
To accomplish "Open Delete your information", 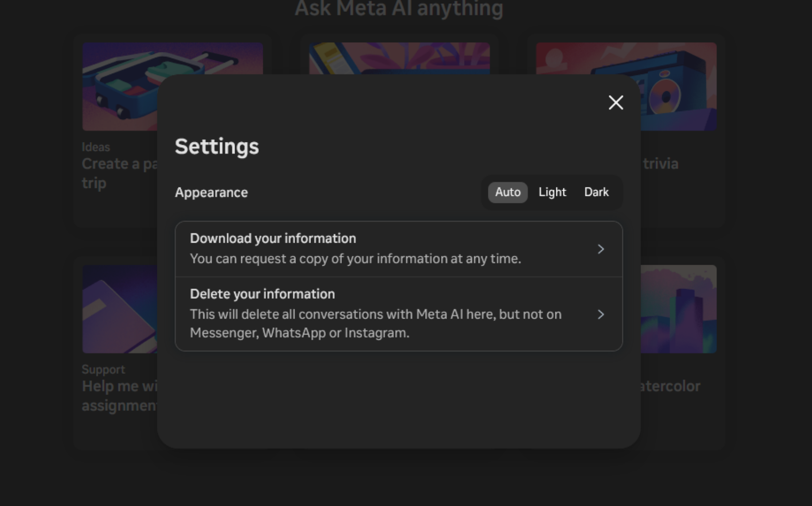I will tap(262, 294).
